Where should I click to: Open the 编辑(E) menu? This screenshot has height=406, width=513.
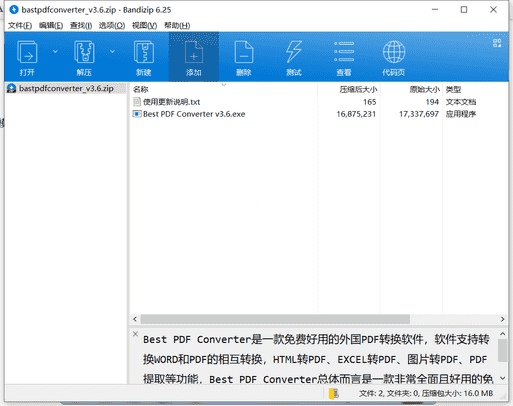(51, 25)
